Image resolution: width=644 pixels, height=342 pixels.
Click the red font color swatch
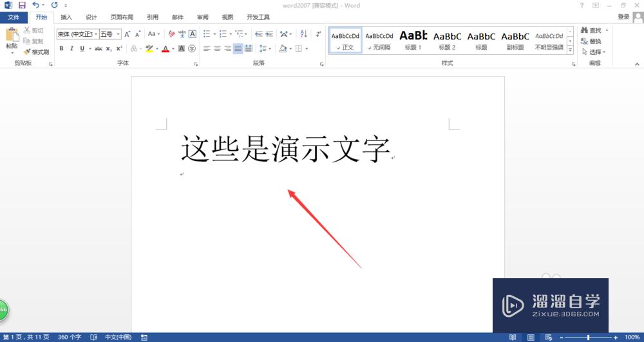click(166, 48)
